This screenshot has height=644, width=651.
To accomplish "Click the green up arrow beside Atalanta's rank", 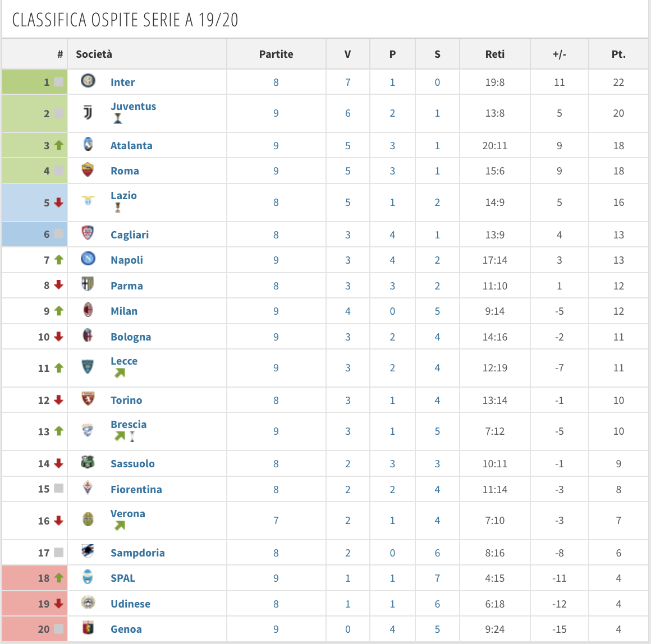I will 59,145.
